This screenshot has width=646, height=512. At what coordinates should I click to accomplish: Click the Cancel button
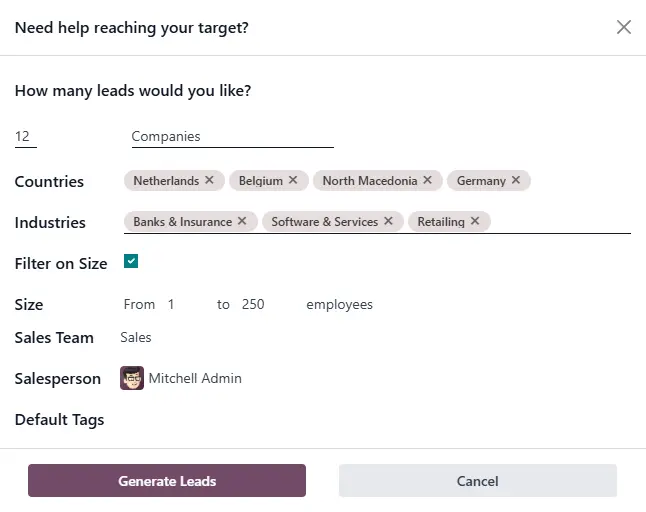477,481
